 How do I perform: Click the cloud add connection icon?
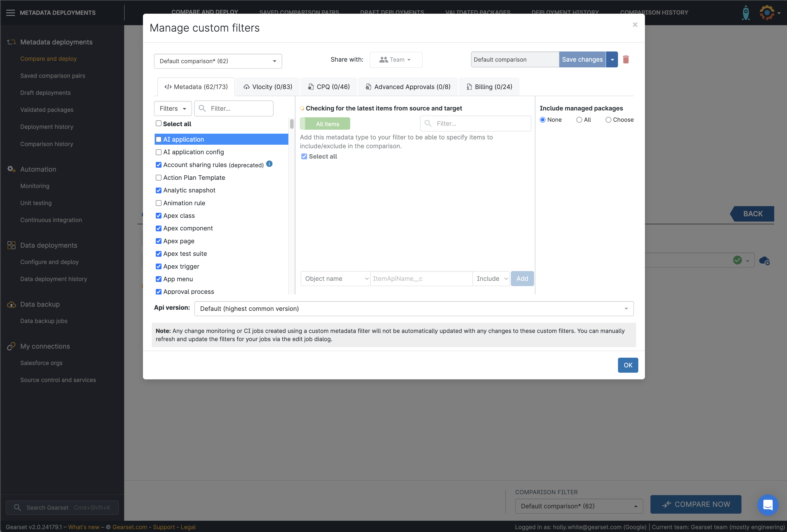pyautogui.click(x=764, y=260)
